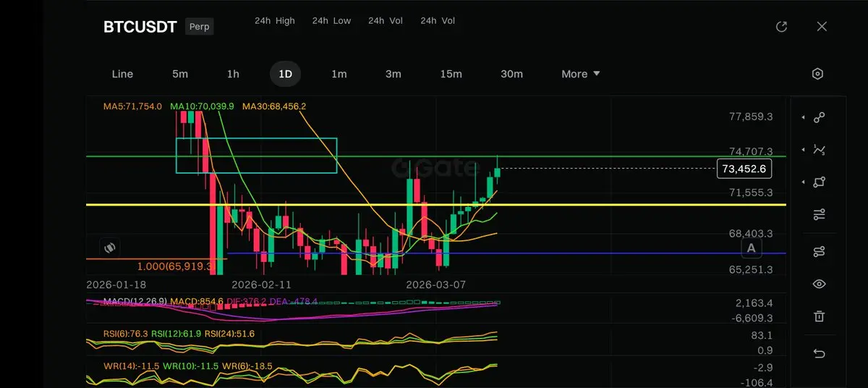Select the blue horizontal line drawing
The height and width of the screenshot is (388, 868).
tap(506, 253)
